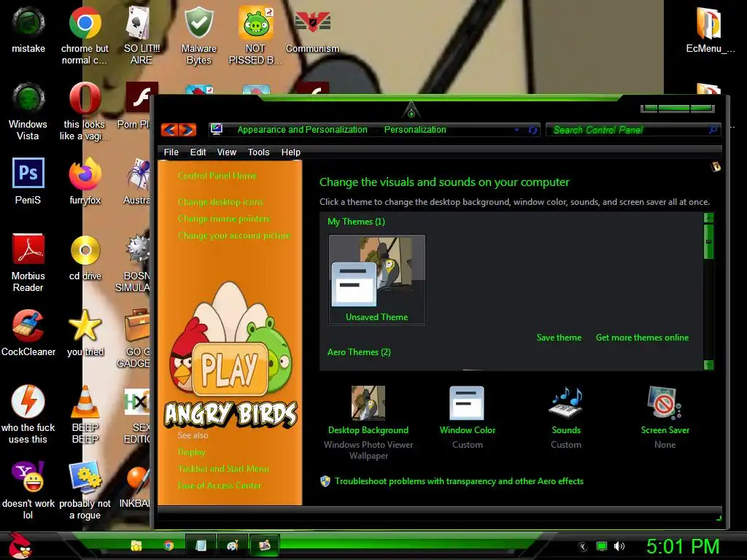Show hidden tray icons arrow
The height and width of the screenshot is (560, 747).
click(x=583, y=547)
